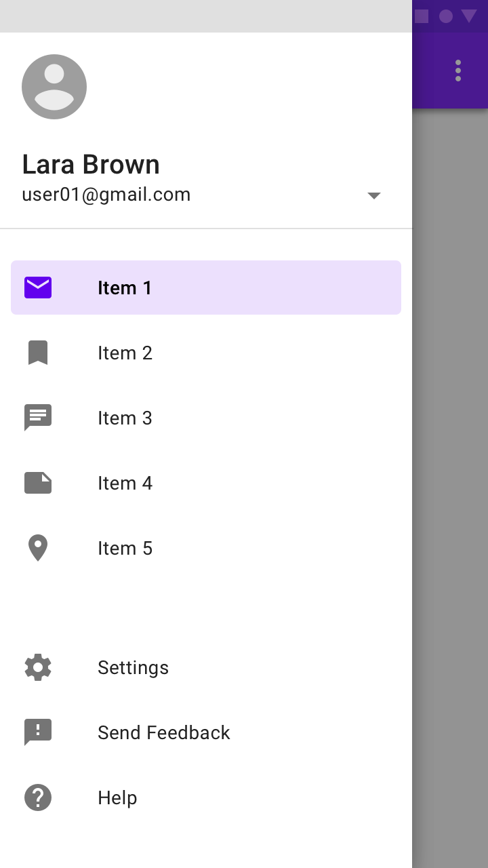Click the Help question mark icon
This screenshot has width=488, height=868.
coord(38,797)
